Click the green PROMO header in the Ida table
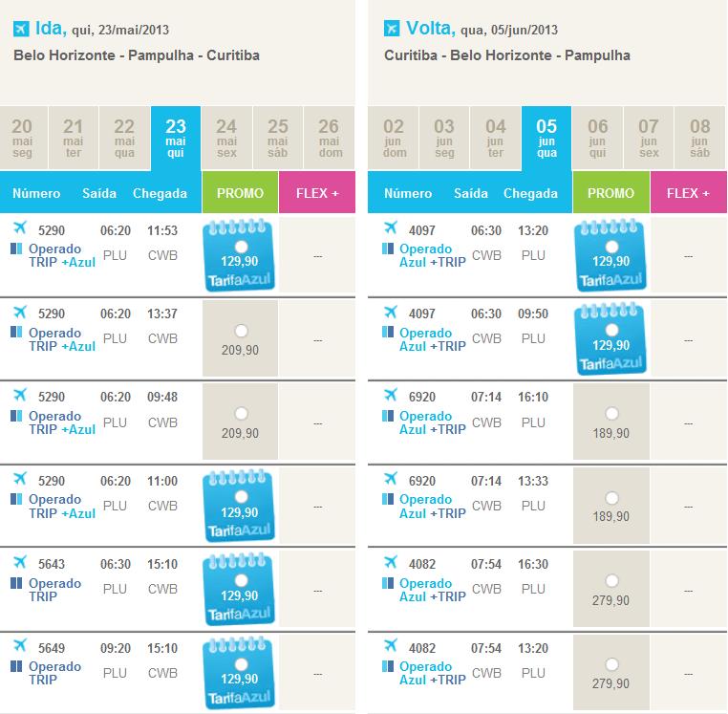The height and width of the screenshot is (714, 728). pyautogui.click(x=240, y=193)
